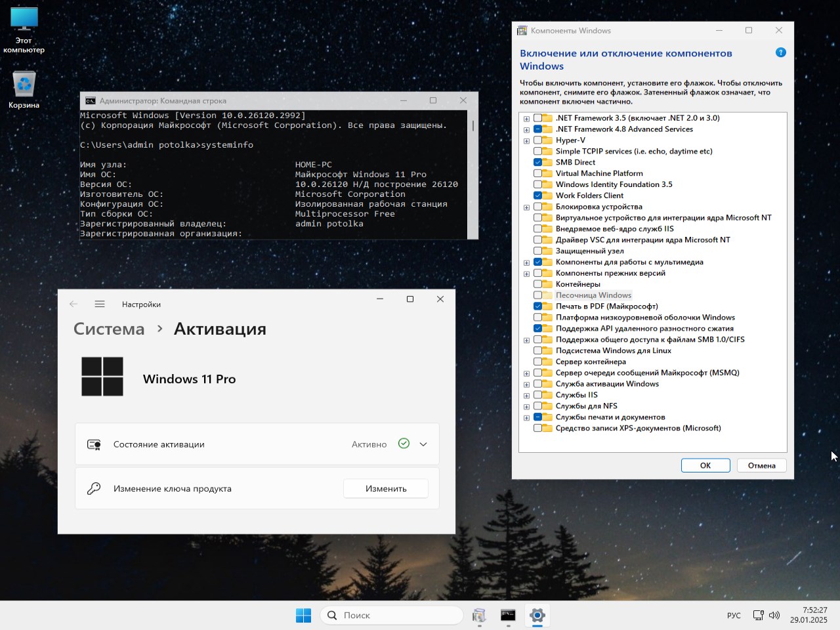Open the hamburger navigation menu in Settings
The image size is (840, 630).
click(100, 304)
